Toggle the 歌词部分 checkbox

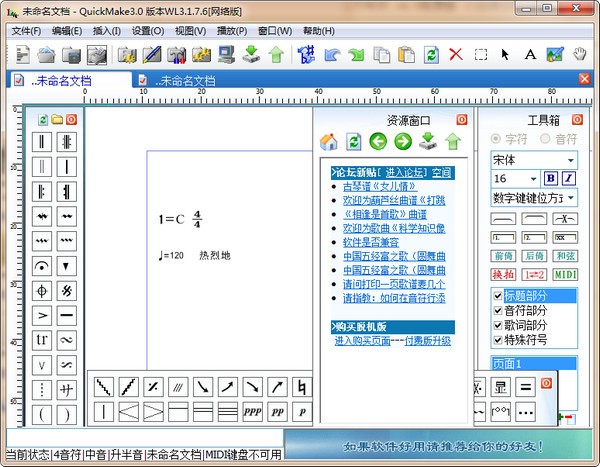(498, 325)
